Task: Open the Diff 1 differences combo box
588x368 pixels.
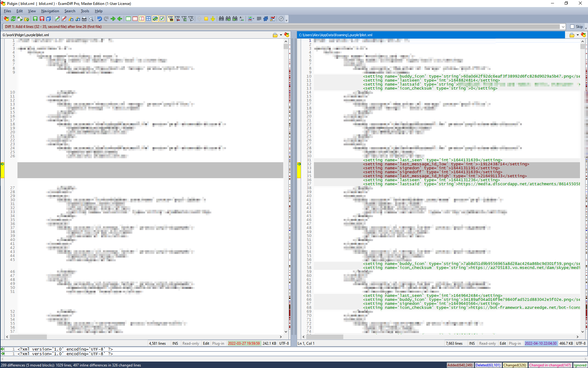Action: 284,27
